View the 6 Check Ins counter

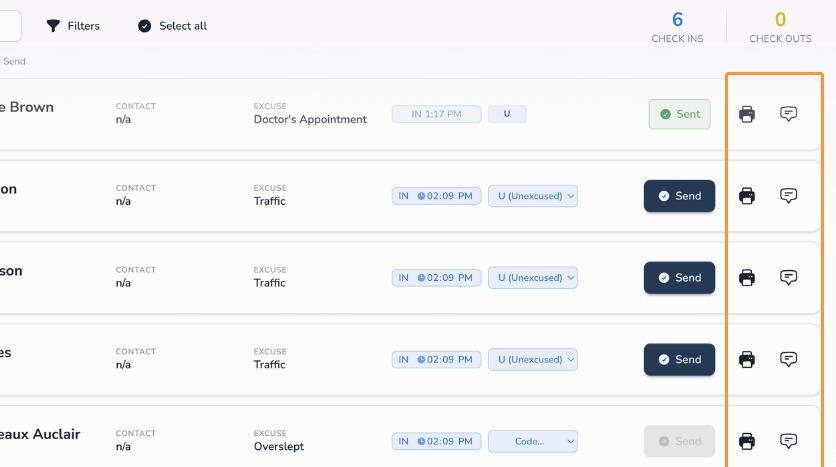coord(677,27)
